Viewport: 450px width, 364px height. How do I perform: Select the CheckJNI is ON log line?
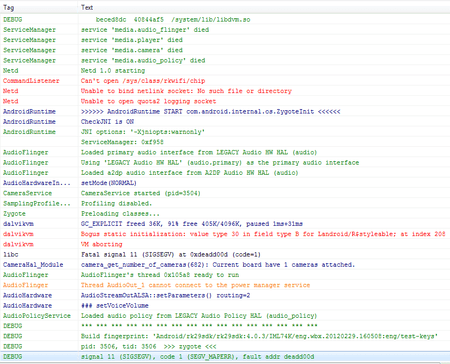click(225, 122)
